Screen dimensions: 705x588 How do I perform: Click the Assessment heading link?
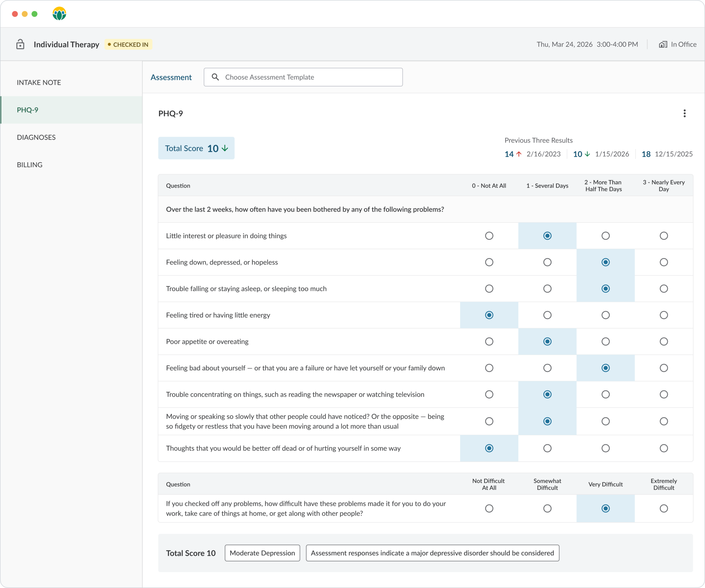tap(171, 78)
